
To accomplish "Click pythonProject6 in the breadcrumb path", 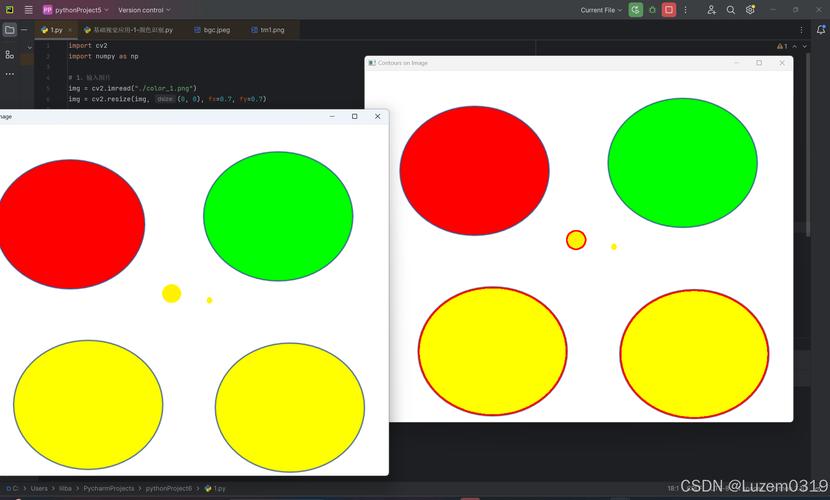I will [x=168, y=489].
